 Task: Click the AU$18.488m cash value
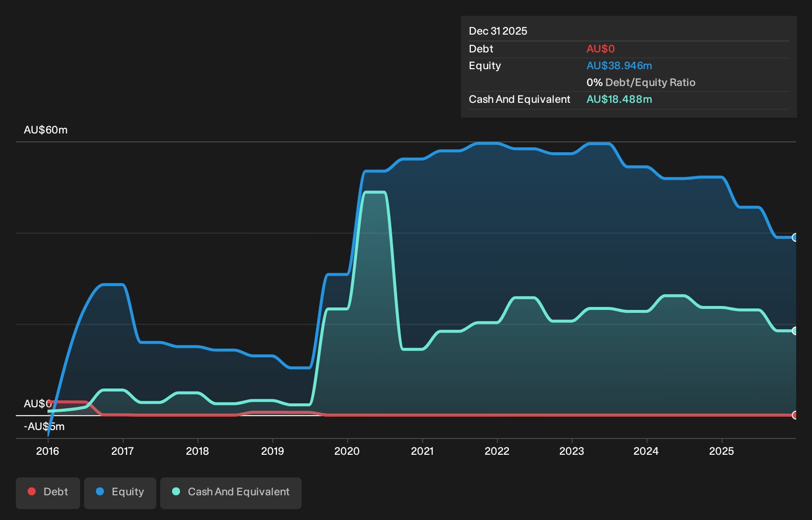(x=619, y=99)
